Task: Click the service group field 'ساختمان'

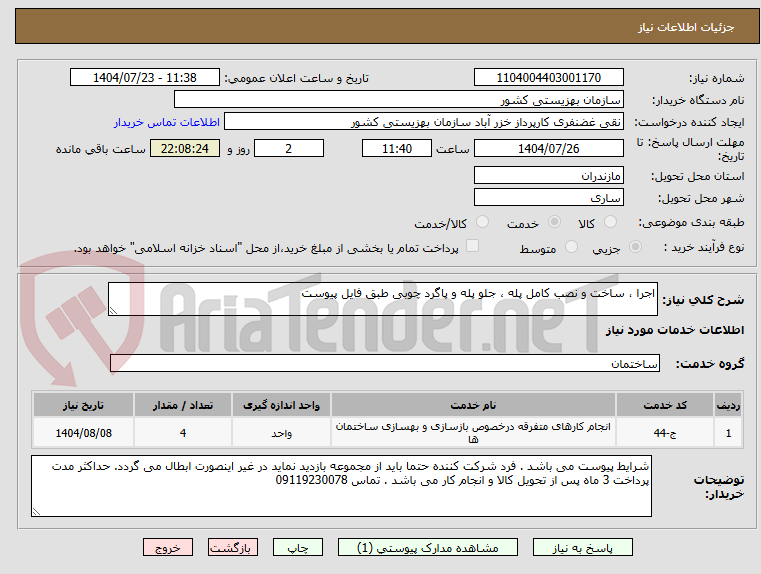Action: 385,363
